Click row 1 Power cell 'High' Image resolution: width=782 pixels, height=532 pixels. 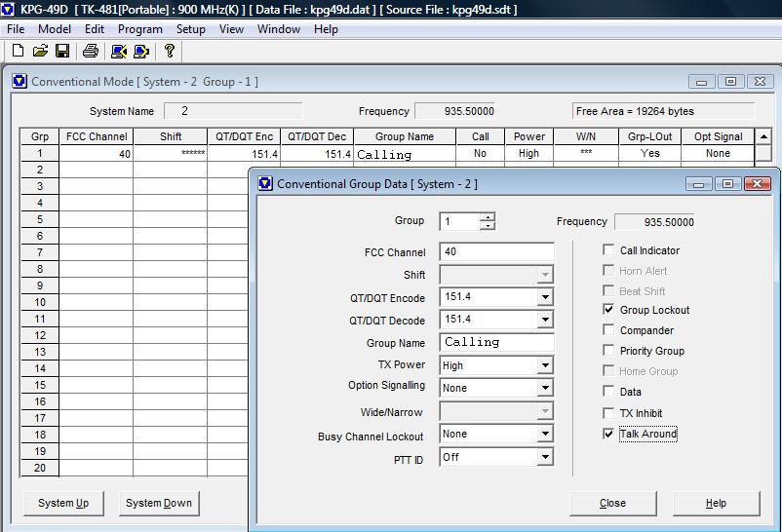point(529,154)
